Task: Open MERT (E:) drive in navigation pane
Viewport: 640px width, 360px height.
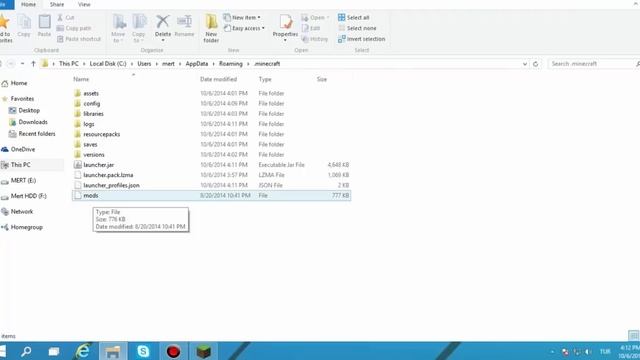Action: point(19,180)
